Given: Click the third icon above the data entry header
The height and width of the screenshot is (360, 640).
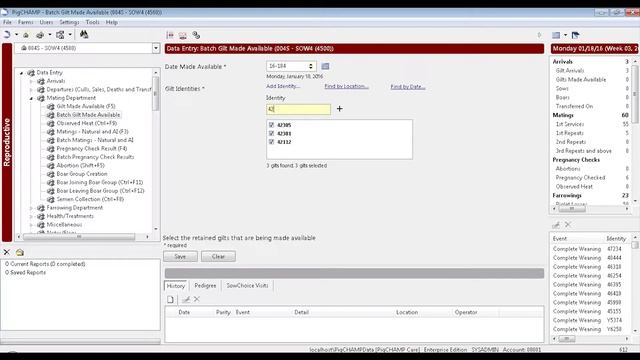Looking at the screenshot, I should 196,36.
